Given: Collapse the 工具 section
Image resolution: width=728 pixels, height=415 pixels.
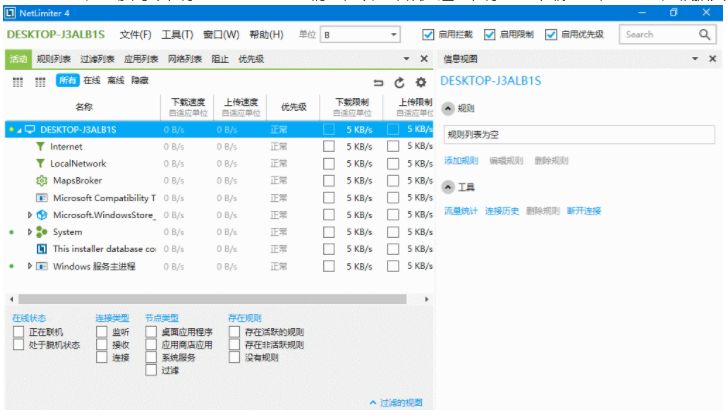Looking at the screenshot, I should (x=448, y=187).
